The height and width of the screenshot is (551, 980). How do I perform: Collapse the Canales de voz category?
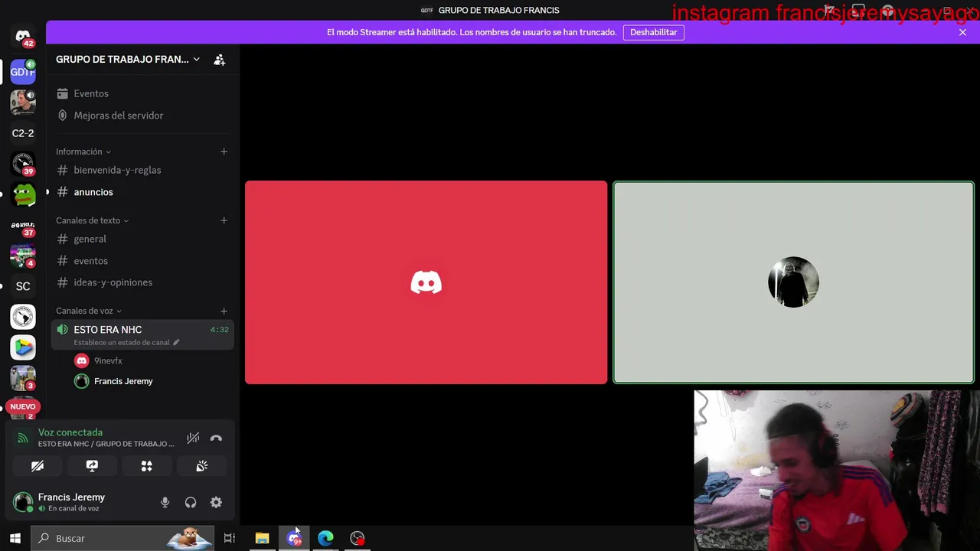[89, 311]
